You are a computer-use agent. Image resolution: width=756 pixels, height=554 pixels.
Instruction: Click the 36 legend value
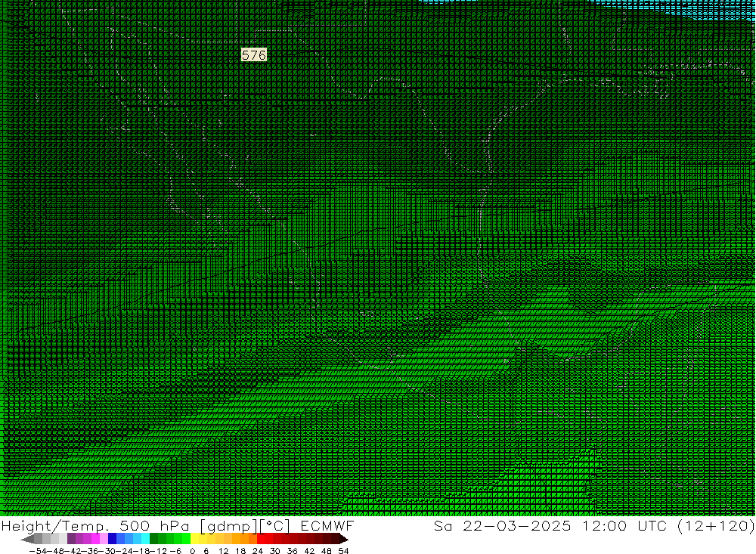pos(292,551)
